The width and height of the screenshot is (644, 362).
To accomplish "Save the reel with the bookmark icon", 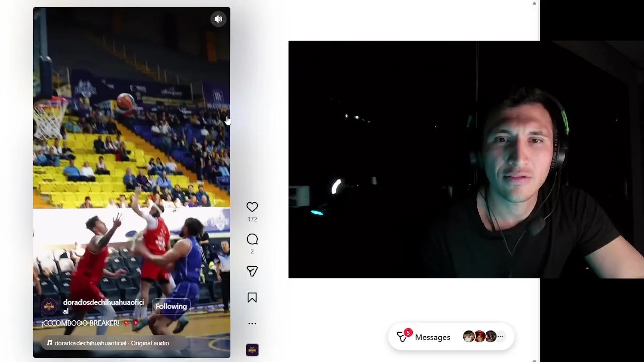I will click(x=252, y=298).
